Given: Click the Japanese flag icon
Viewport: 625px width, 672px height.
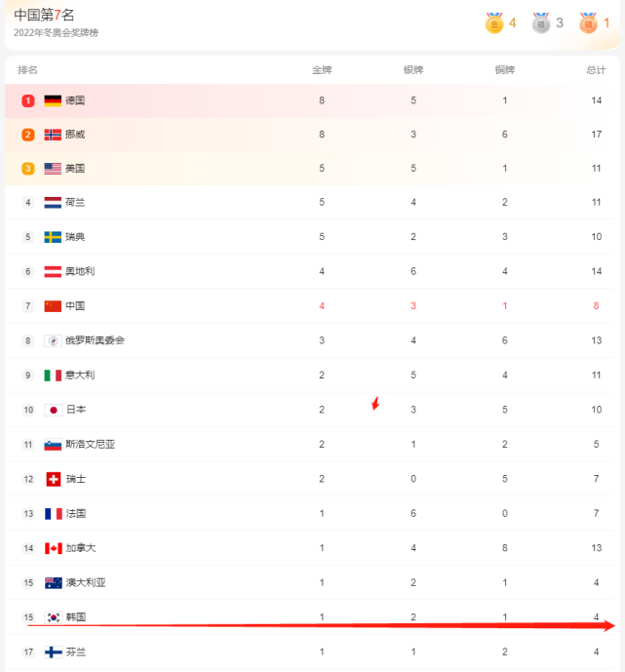Looking at the screenshot, I should point(53,410).
